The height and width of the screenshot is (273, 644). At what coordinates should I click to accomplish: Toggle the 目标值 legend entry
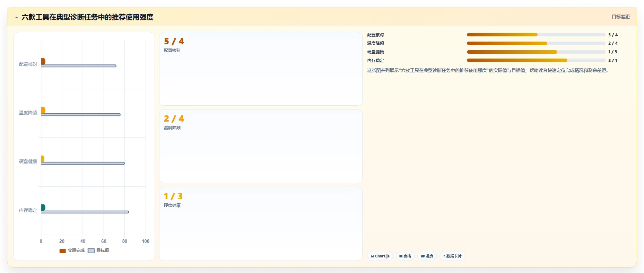pyautogui.click(x=98, y=250)
